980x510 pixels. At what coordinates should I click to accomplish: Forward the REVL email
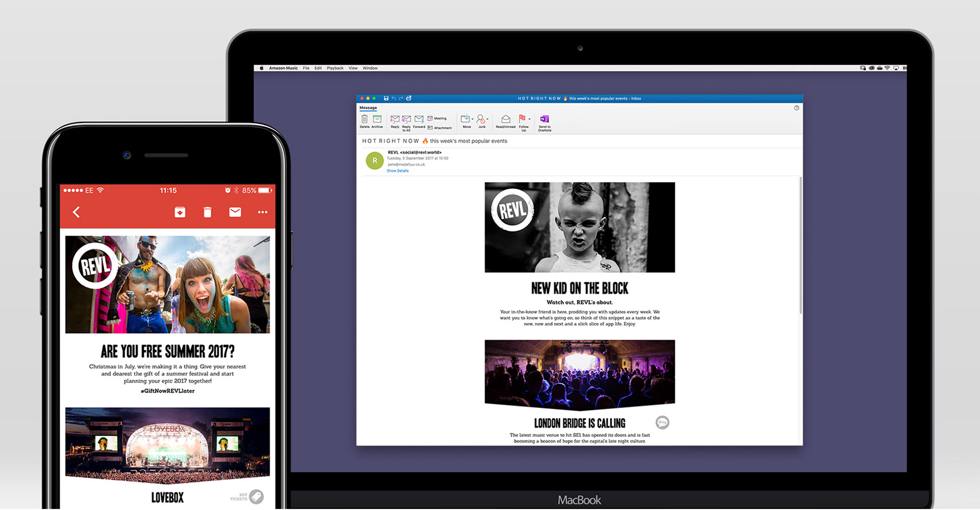(x=419, y=121)
